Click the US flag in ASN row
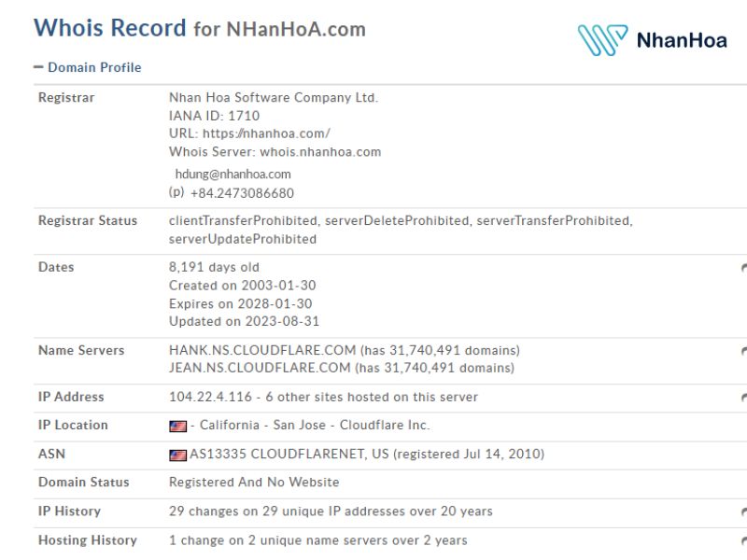 pyautogui.click(x=177, y=455)
